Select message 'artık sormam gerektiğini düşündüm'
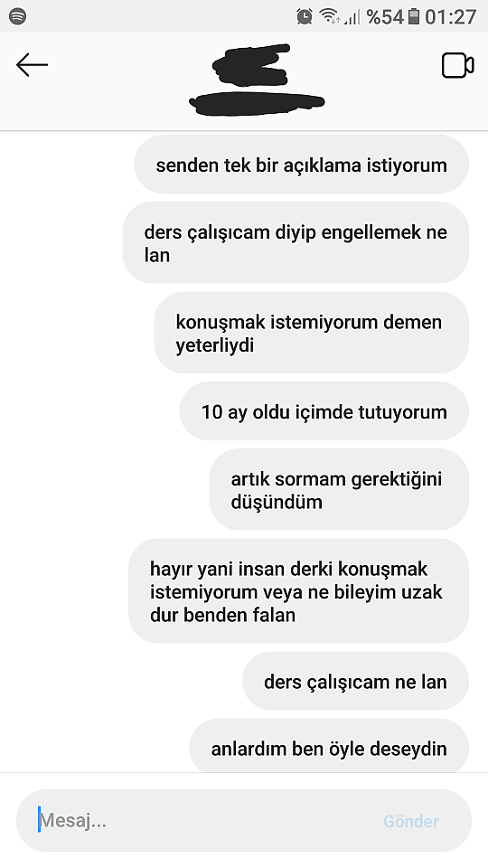This screenshot has height=868, width=488. pos(339,489)
